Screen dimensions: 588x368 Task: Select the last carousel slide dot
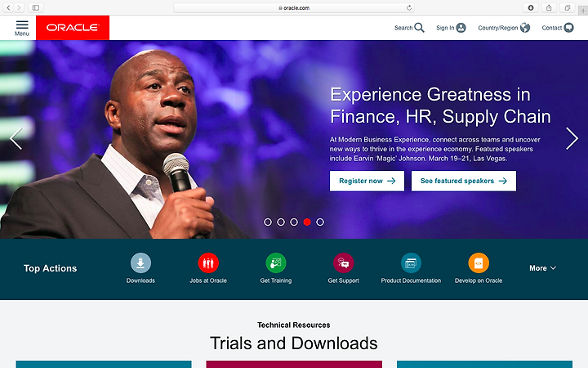[320, 222]
